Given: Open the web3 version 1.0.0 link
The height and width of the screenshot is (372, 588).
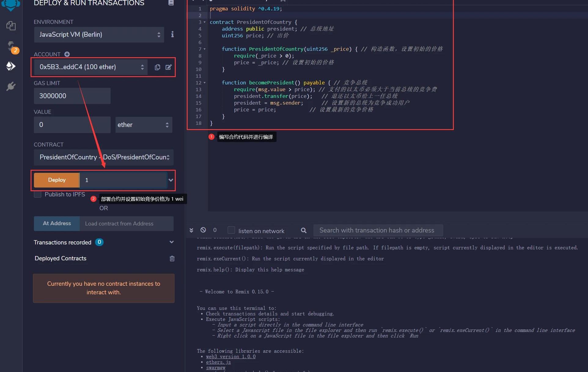Looking at the screenshot, I should [x=231, y=357].
